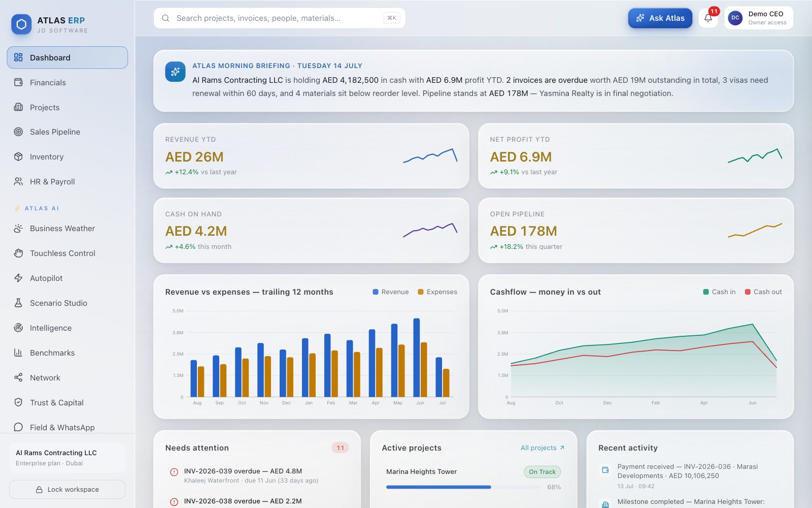Open the Dashboard menu item

point(67,57)
